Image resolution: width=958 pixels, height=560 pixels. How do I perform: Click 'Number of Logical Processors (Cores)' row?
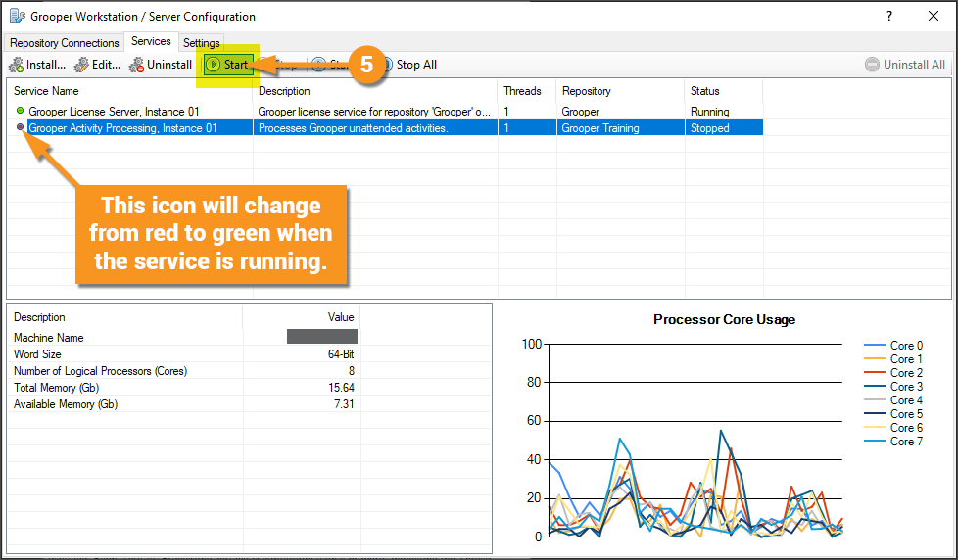click(x=184, y=371)
